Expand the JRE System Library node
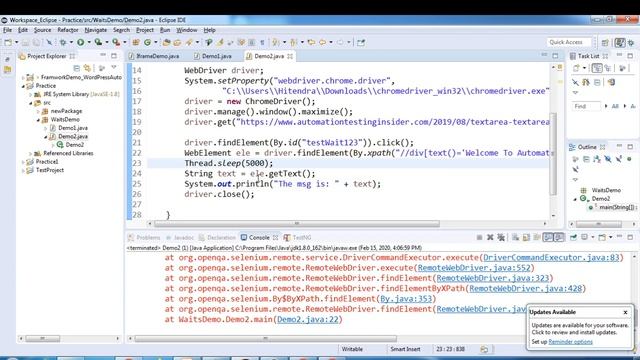Screen dimensions: 640x360 point(30,94)
